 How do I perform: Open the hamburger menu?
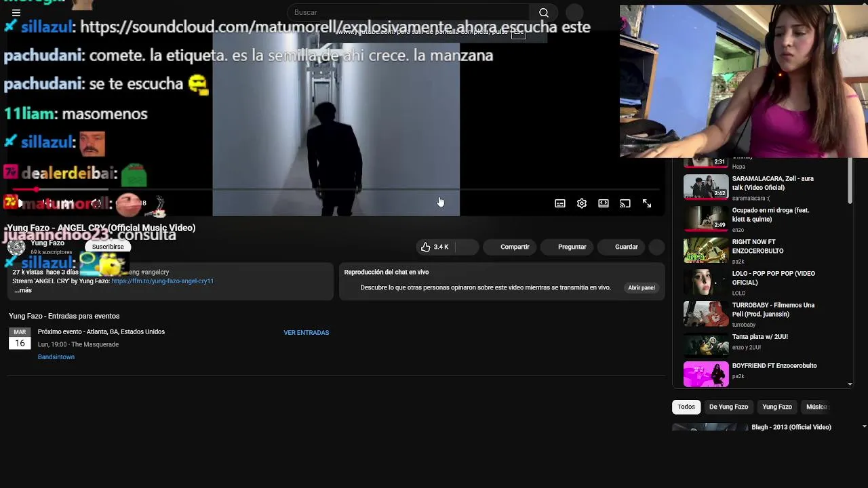coord(16,12)
